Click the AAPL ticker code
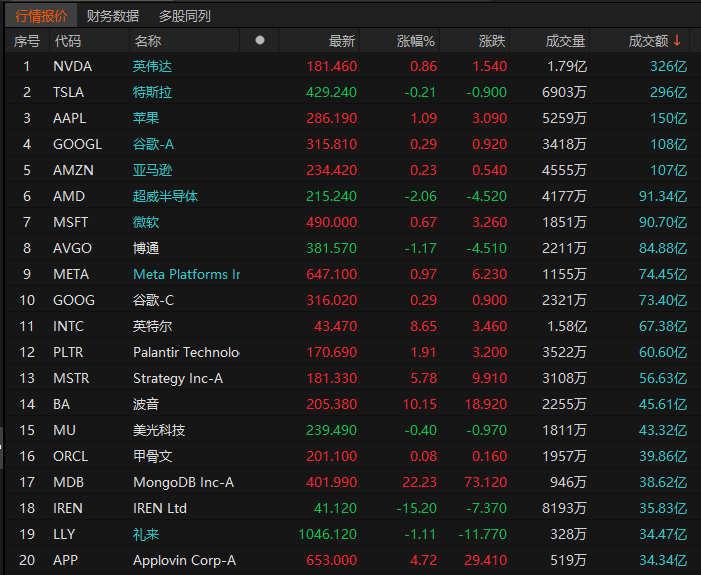The width and height of the screenshot is (701, 575). tap(69, 118)
